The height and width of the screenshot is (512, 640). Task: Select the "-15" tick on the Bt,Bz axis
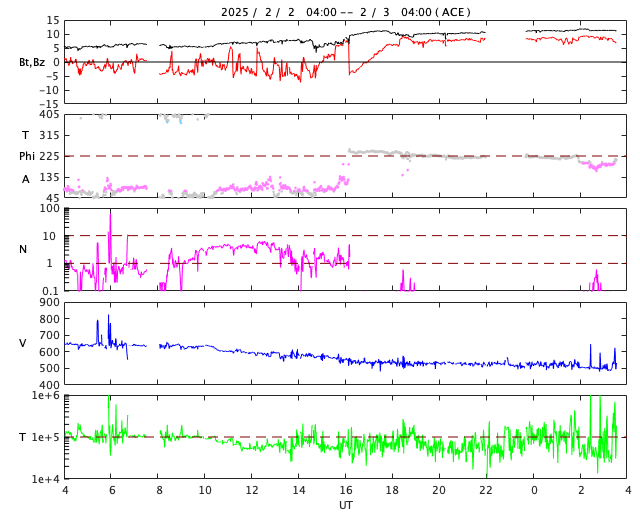49,104
